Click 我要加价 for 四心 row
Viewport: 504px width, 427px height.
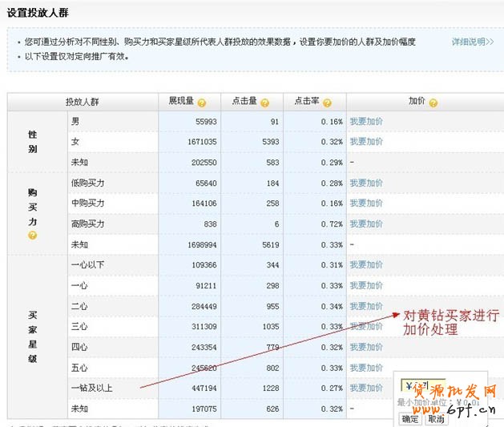366,348
